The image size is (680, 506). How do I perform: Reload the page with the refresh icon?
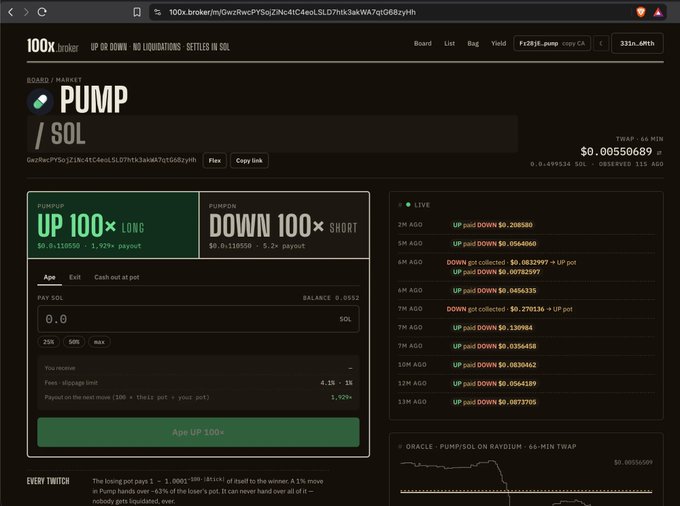coord(42,12)
